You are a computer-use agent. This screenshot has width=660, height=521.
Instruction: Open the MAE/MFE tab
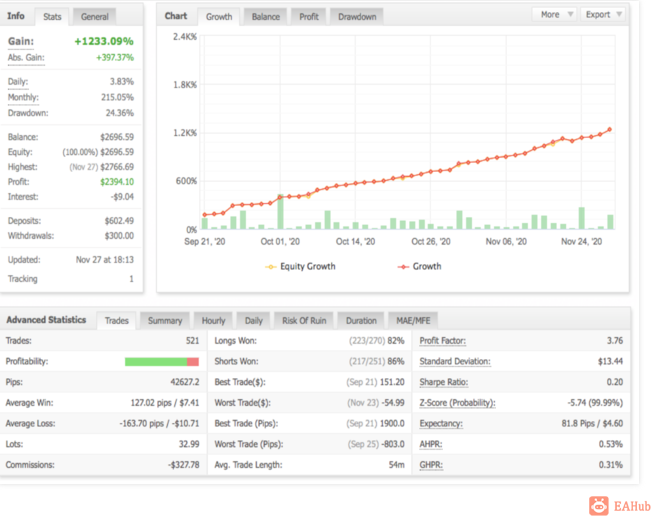(413, 321)
